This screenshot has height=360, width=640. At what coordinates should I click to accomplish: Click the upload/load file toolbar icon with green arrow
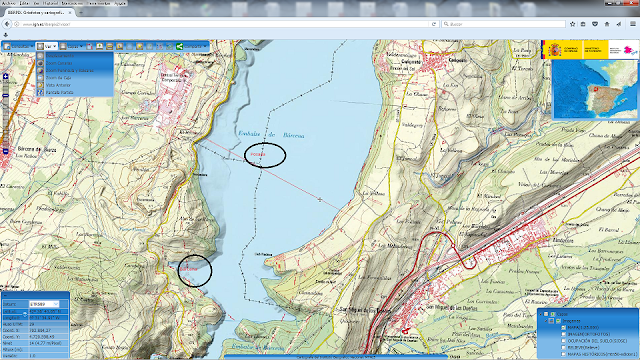[x=100, y=47]
